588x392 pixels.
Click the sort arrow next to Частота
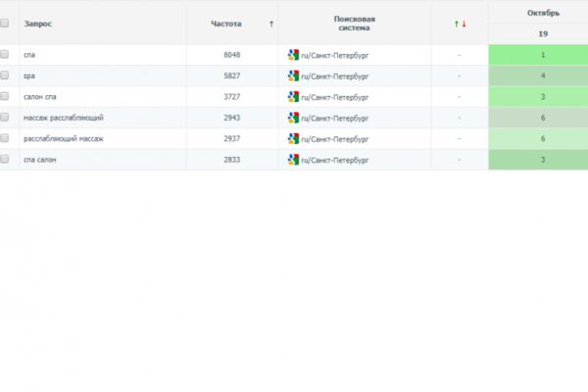[x=271, y=24]
